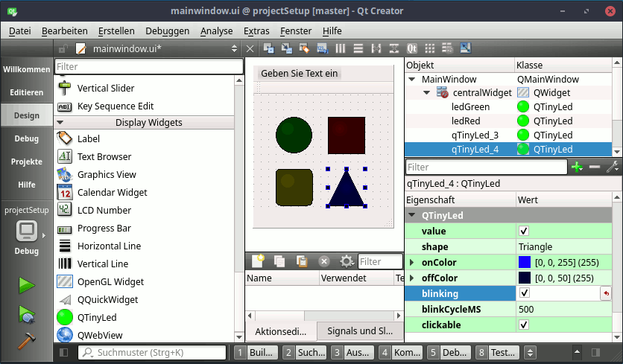
Task: Remove dynamic property with minus icon
Action: click(595, 167)
